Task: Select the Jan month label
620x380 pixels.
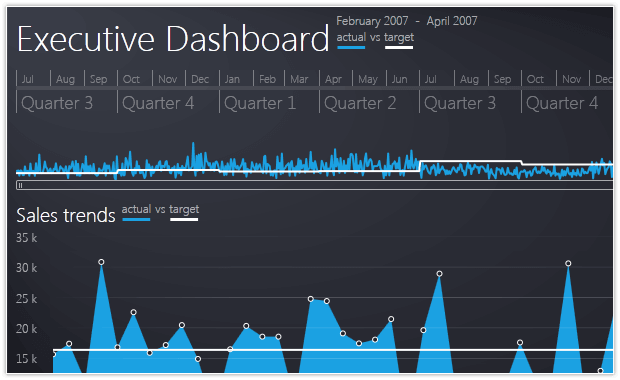Action: [x=232, y=79]
